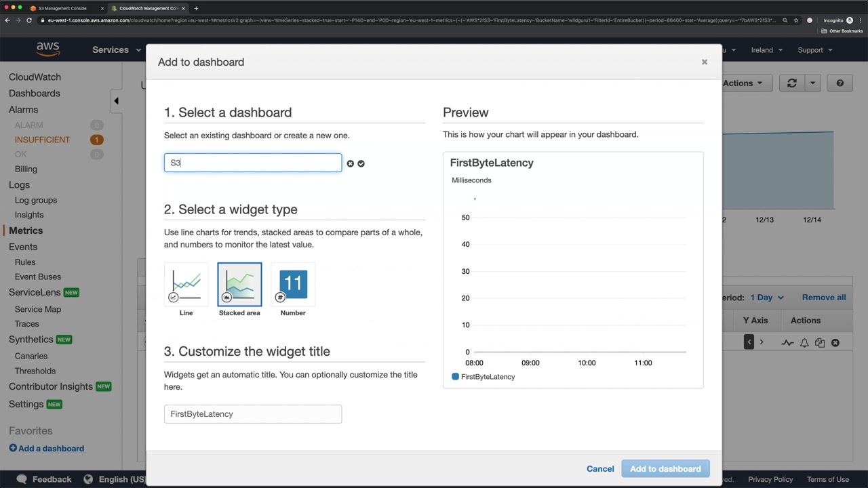Confirm dashboard name with the checkmark icon

point(361,163)
